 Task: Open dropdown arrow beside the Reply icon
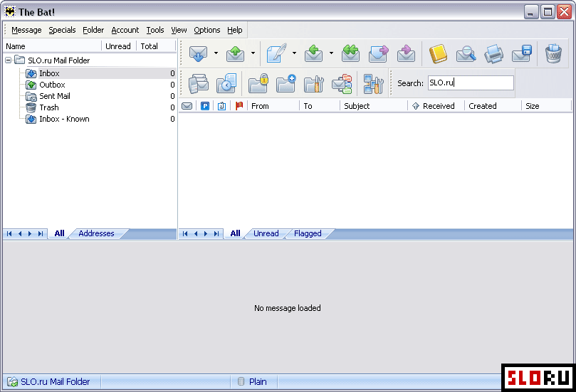[x=331, y=53]
